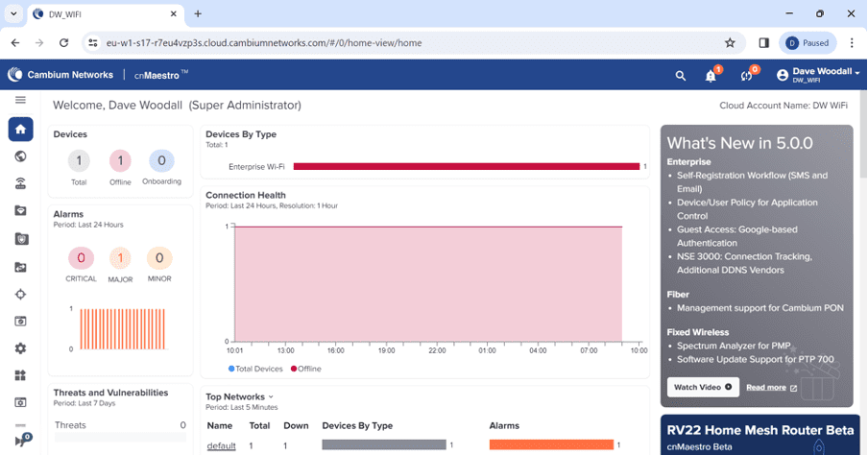Click the Threats progress bar
The width and height of the screenshot is (868, 455).
coord(120,438)
